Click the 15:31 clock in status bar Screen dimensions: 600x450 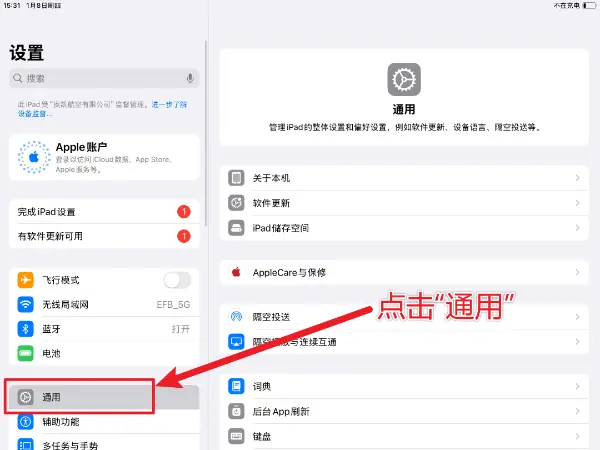point(11,5)
